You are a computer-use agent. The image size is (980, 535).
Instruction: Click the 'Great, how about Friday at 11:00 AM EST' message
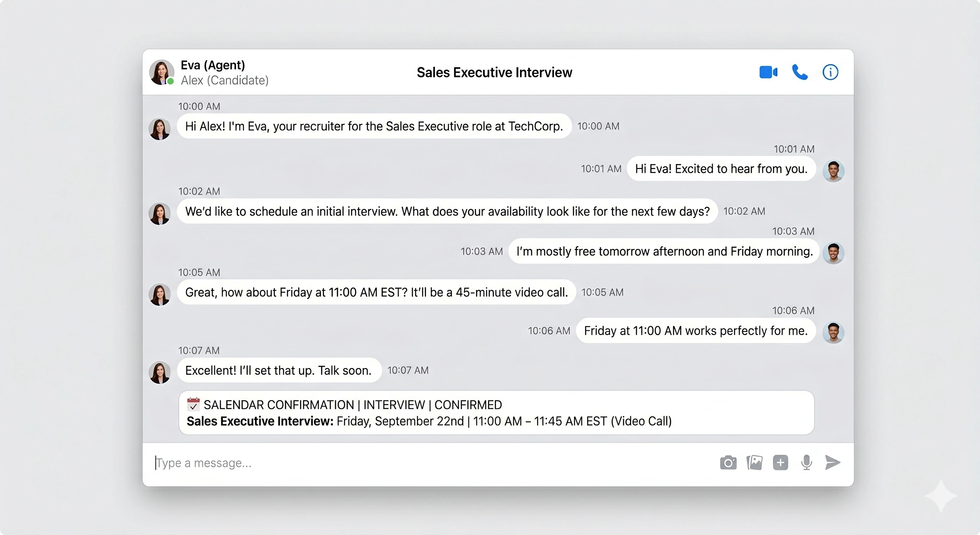coord(376,292)
